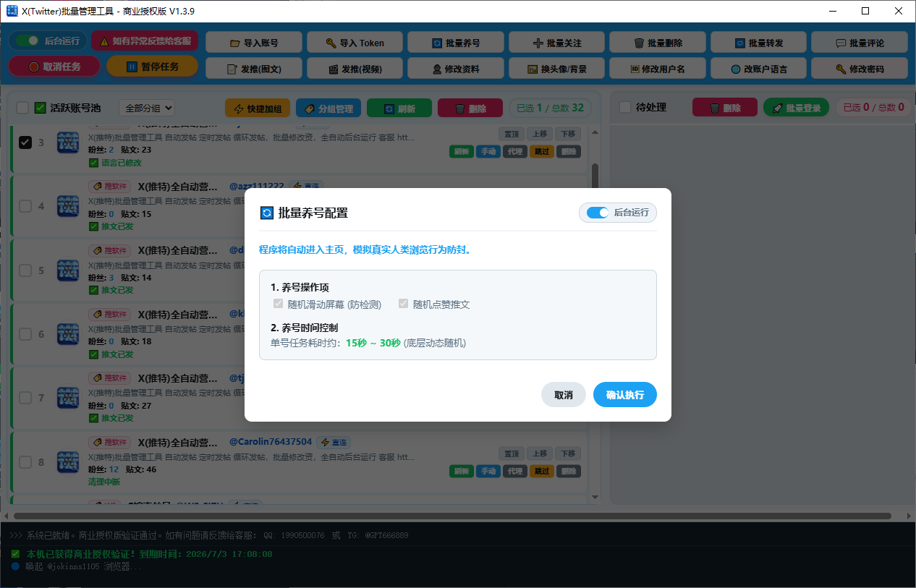
Task: Click yellow 跳过 chip on account row 8
Action: [542, 471]
